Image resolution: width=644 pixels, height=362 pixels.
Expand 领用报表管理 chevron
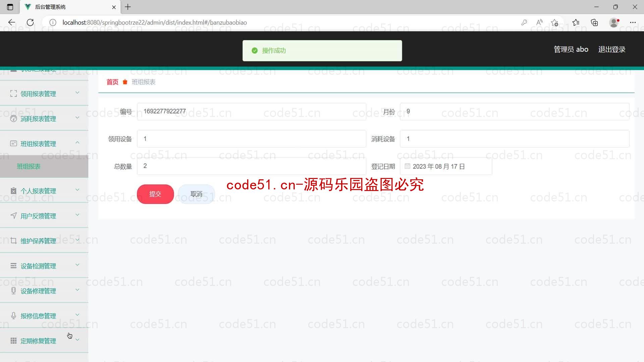point(77,93)
